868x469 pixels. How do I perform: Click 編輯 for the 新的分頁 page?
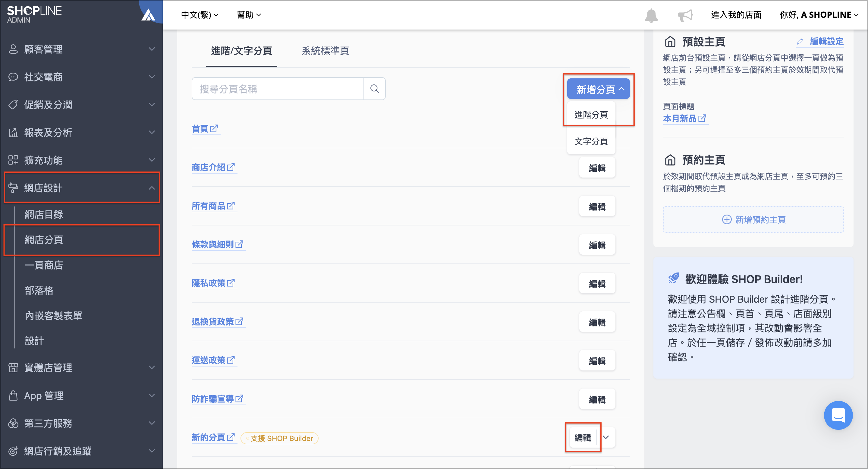pyautogui.click(x=583, y=437)
